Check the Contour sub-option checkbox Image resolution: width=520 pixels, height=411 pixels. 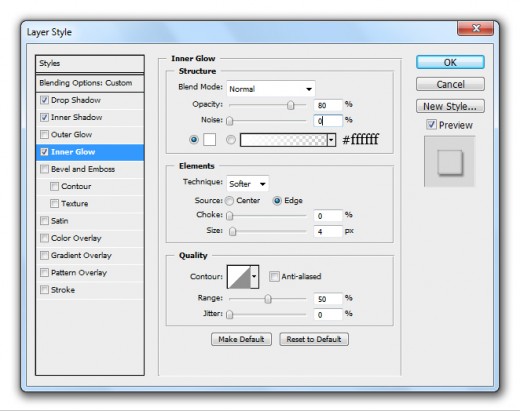coord(54,186)
